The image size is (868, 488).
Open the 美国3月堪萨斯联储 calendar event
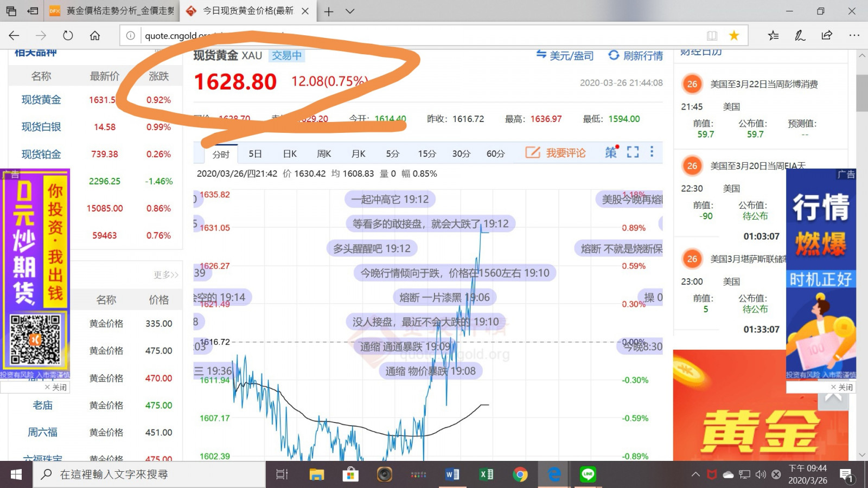749,259
